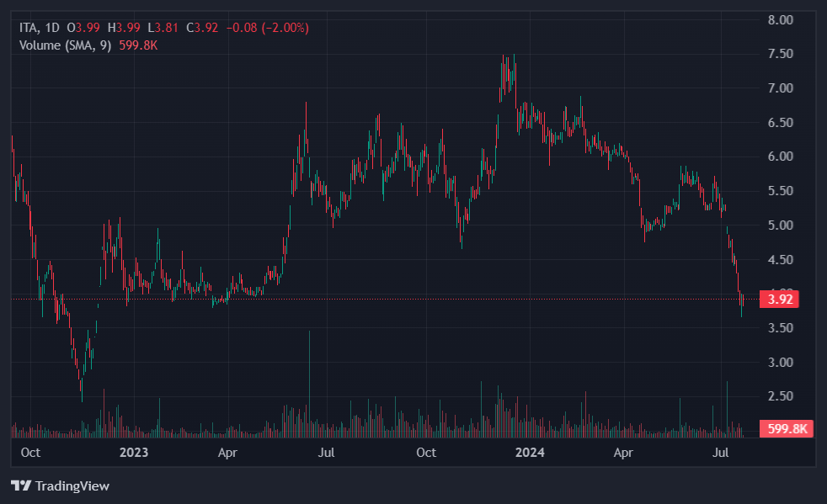This screenshot has width=827, height=504.
Task: Click the −0.08 (−2.00%) change value
Action: pyautogui.click(x=267, y=28)
